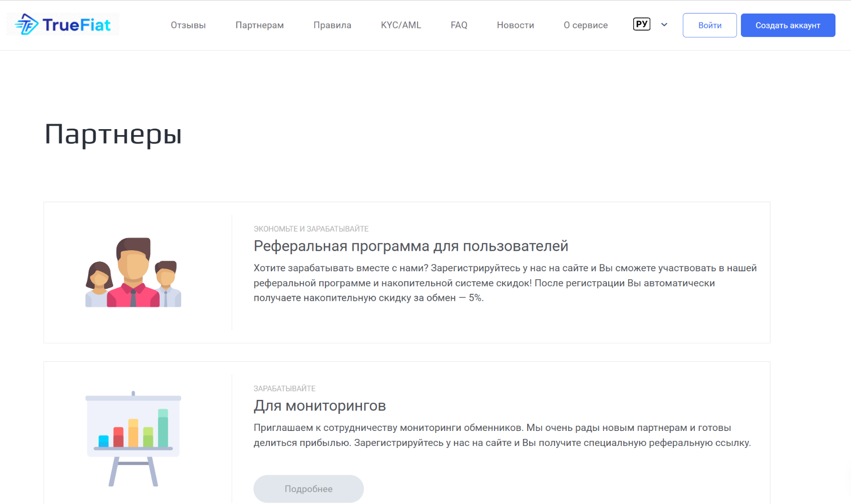Image resolution: width=851 pixels, height=504 pixels.
Task: Open the О сервисе page
Action: click(x=586, y=25)
